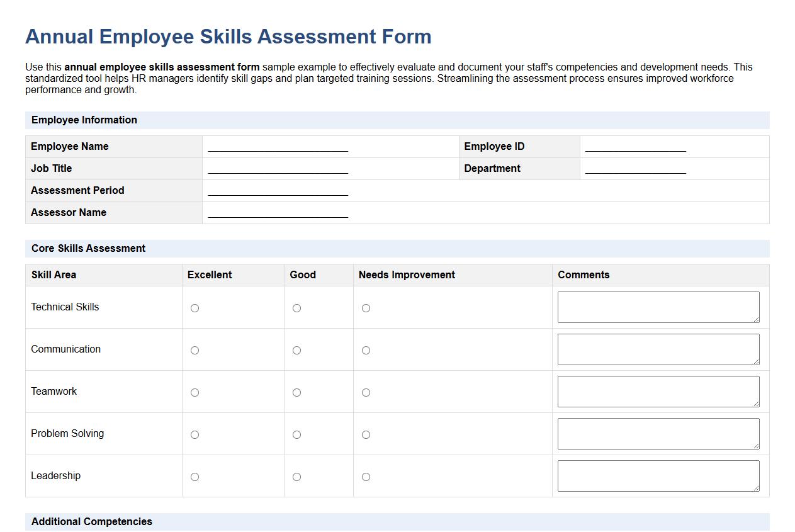Mark Needs Improvement for Technical Skills
795x532 pixels.
366,308
